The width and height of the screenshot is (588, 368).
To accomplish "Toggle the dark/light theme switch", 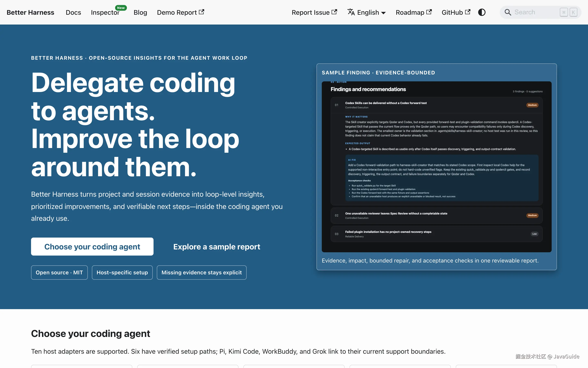I will (x=482, y=12).
